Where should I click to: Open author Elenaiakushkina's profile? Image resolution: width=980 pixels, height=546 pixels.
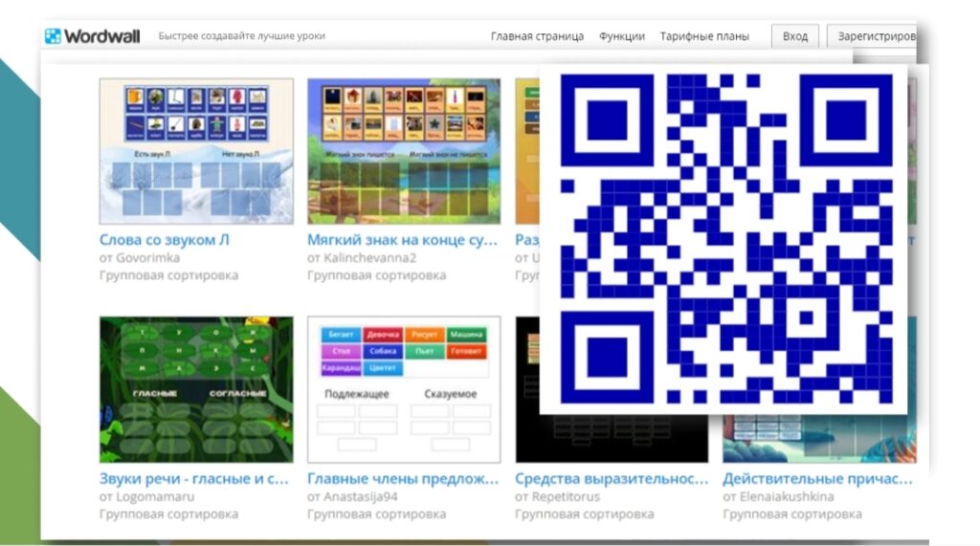[787, 496]
